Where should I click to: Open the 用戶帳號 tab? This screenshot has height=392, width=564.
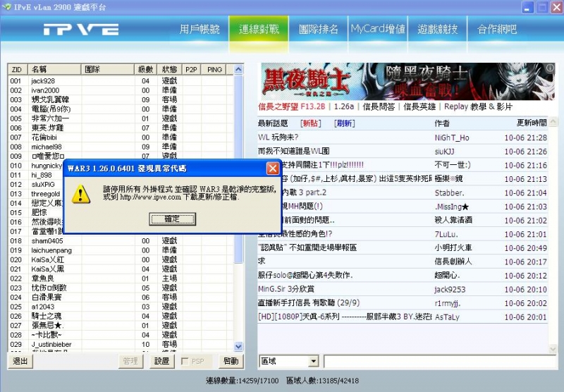click(200, 29)
